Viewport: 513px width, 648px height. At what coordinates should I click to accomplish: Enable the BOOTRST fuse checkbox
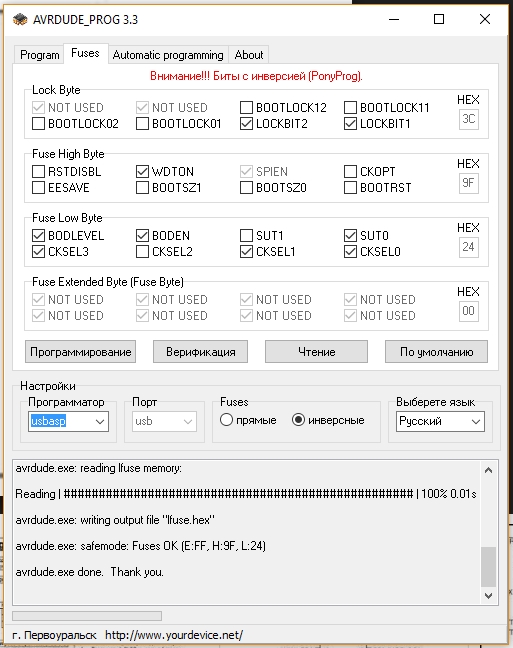click(350, 188)
